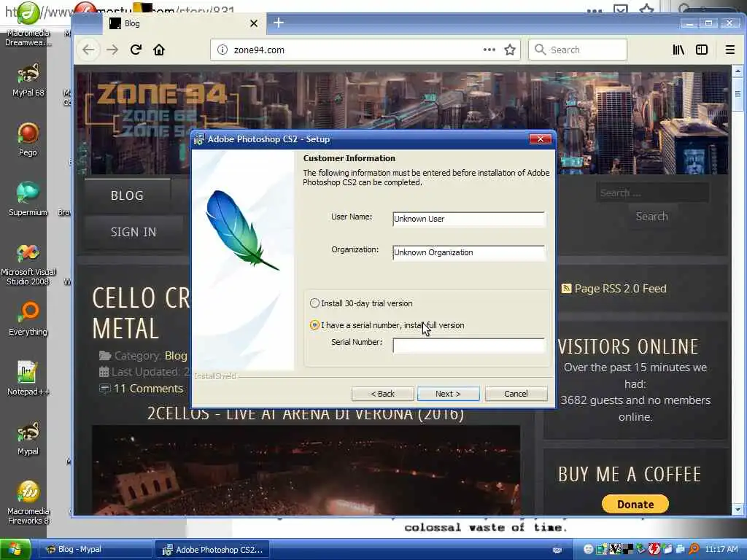Viewport: 747px width, 560px height.
Task: Open the BLOG menu on the website
Action: tap(127, 195)
